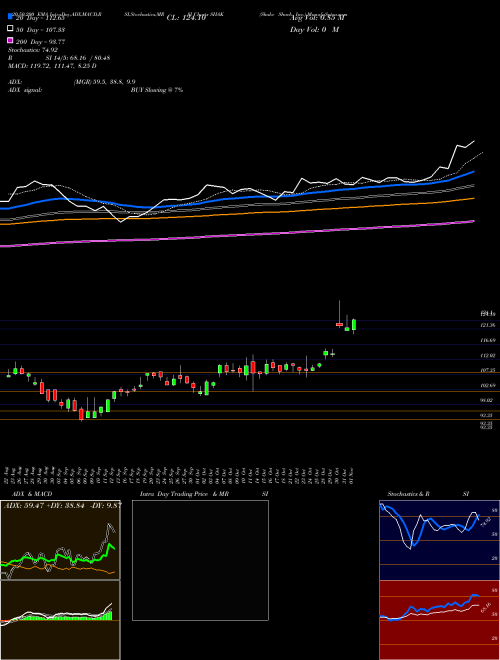Screen dimensions: 500x660
Task: Click the 'SI 14/3: 68.16 / 80.48' value
Action: 78,58
